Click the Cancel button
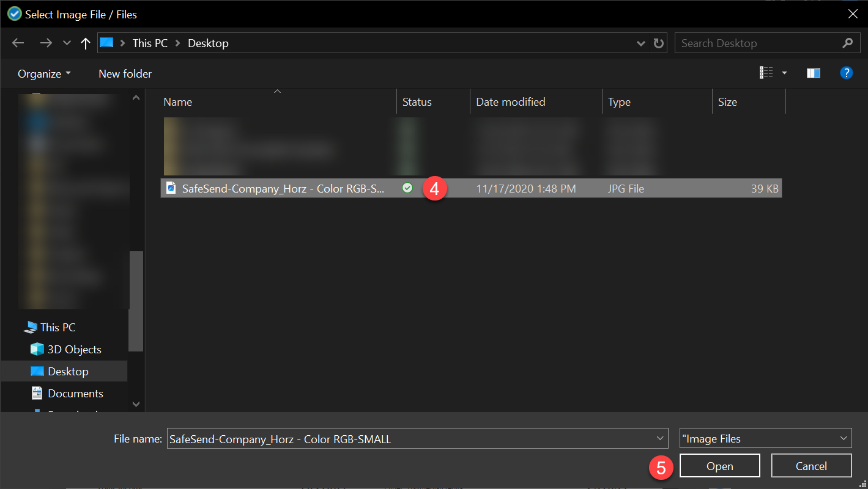 coord(811,466)
